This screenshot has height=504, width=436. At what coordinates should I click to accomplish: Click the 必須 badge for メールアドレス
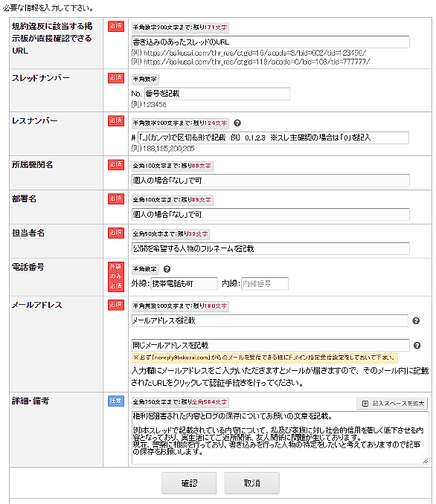[x=116, y=305]
